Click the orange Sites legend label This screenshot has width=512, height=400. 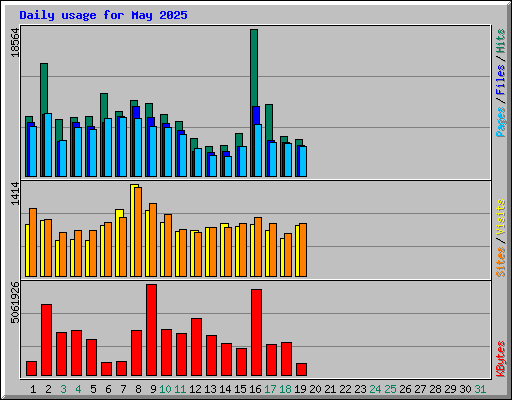click(500, 262)
